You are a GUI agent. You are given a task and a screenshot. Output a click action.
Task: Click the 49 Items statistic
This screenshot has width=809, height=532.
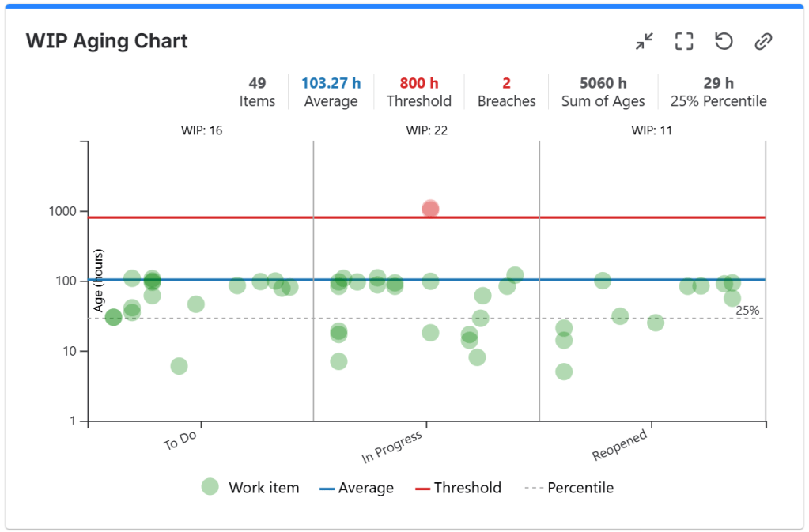(257, 92)
